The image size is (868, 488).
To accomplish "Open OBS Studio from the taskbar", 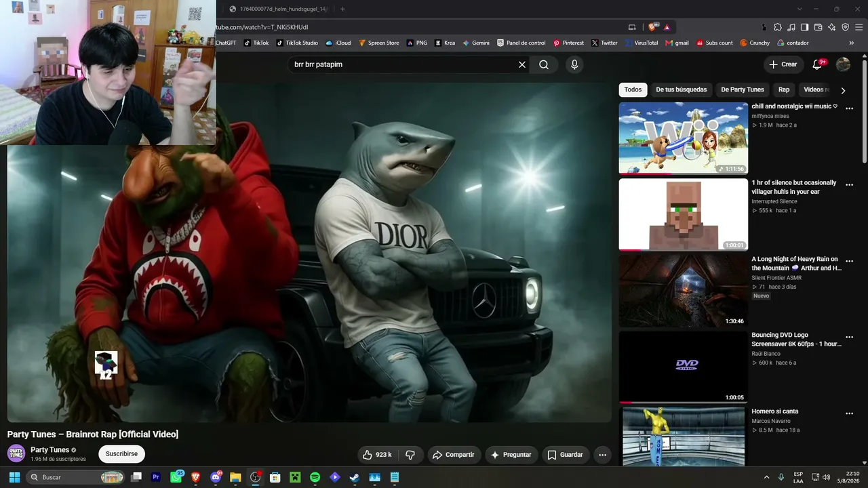I will [x=256, y=477].
